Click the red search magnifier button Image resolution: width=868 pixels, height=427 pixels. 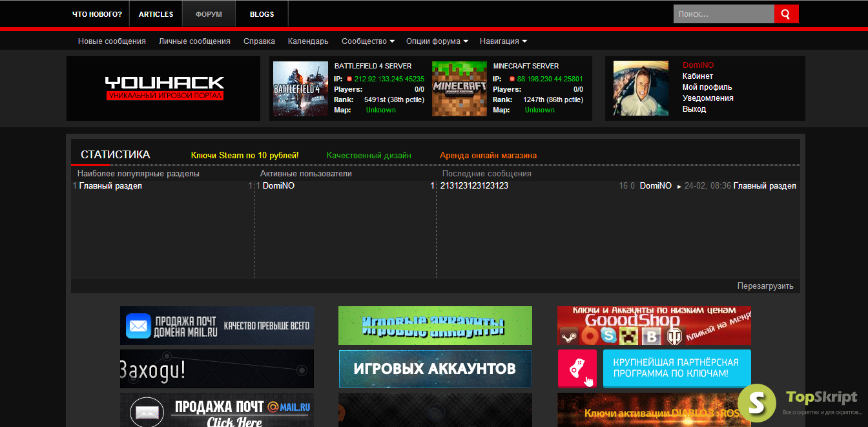pyautogui.click(x=786, y=14)
